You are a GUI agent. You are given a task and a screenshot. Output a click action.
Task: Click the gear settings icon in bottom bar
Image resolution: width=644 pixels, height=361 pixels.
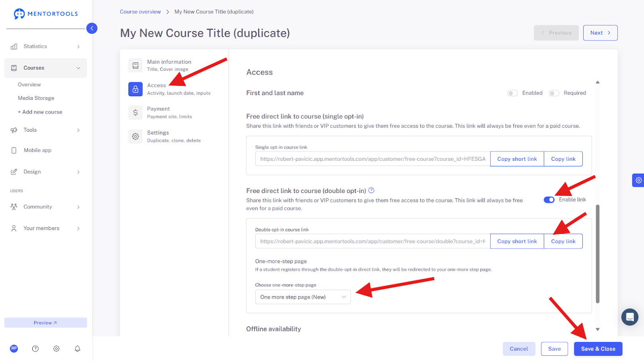tap(56, 349)
